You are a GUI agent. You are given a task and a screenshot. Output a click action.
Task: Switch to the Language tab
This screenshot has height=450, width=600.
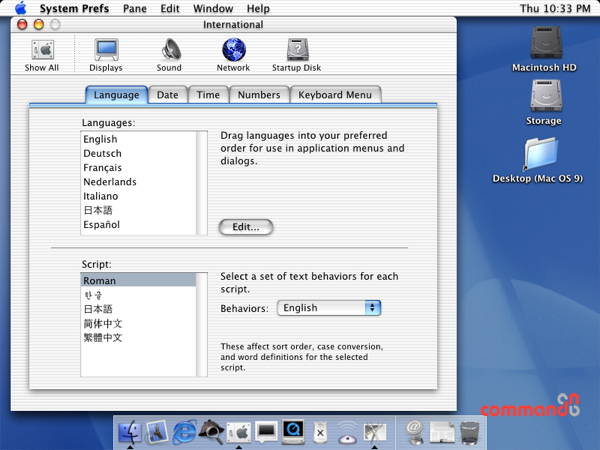(116, 95)
